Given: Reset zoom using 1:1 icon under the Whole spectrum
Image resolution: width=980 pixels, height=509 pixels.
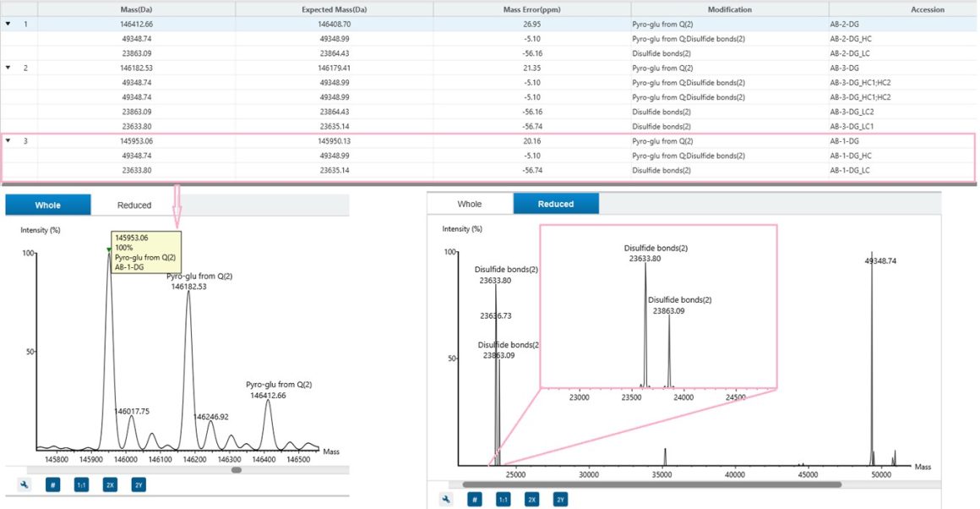Looking at the screenshot, I should coord(81,484).
